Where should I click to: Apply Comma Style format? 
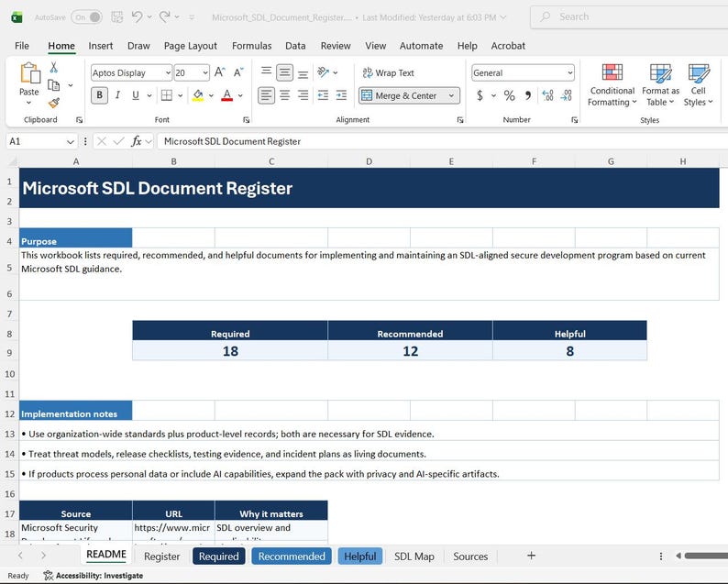[x=528, y=95]
